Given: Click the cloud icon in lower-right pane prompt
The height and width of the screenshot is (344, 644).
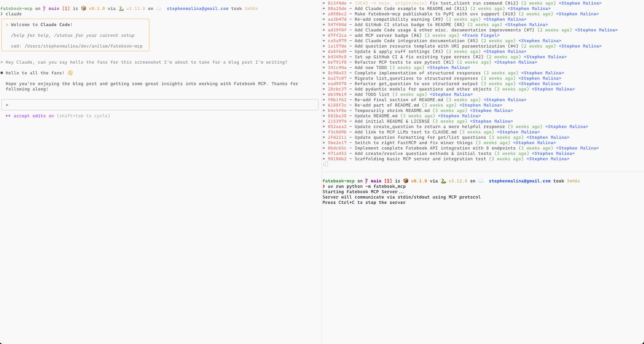Looking at the screenshot, I should click(x=481, y=181).
